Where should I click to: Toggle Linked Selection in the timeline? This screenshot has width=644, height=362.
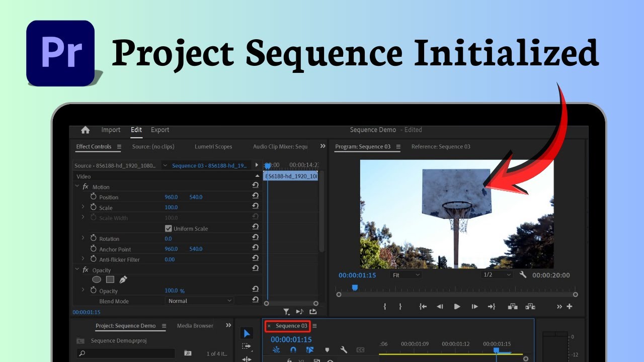(310, 350)
